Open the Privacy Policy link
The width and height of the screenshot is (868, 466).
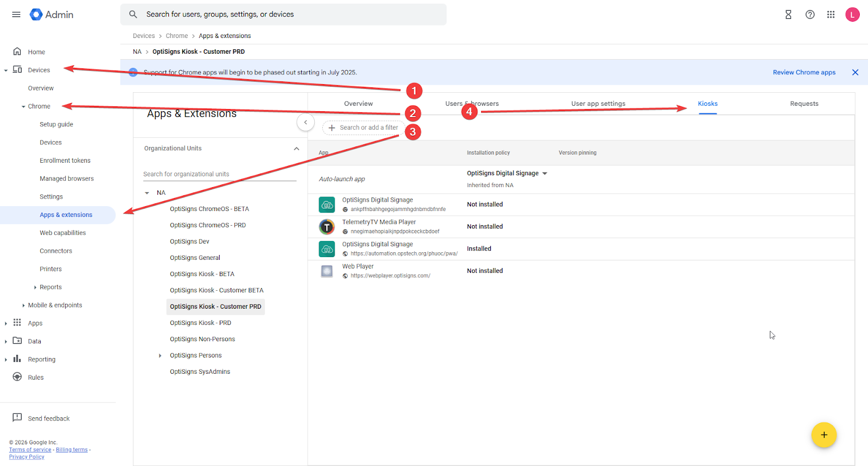point(27,457)
